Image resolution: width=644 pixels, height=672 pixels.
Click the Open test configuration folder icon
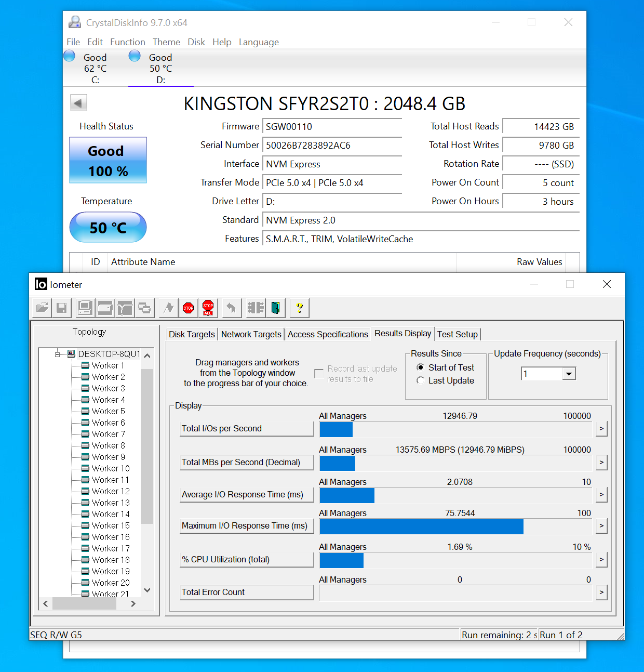pos(42,308)
